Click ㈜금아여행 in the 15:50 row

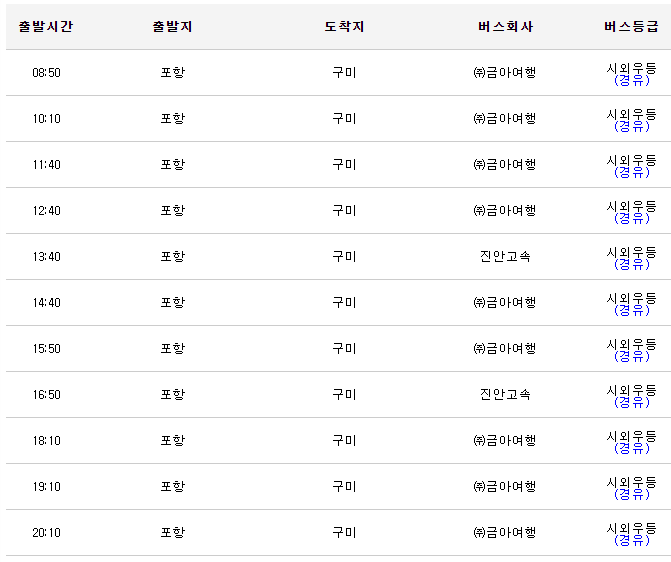coord(505,348)
